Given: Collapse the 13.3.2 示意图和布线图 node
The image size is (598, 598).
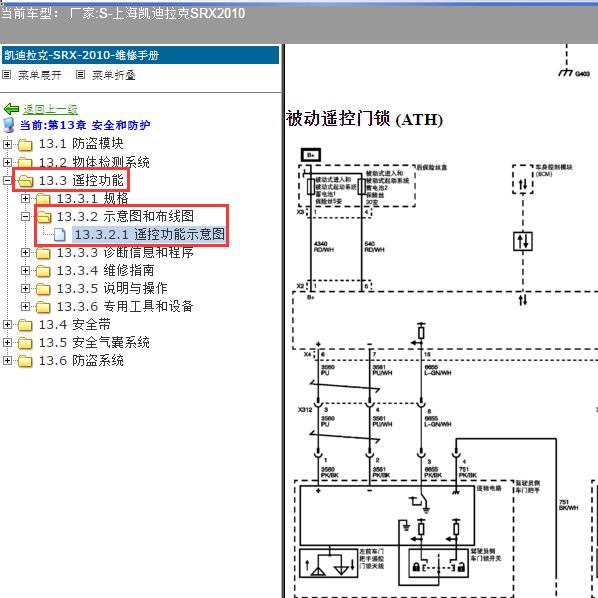Looking at the screenshot, I should [x=25, y=216].
